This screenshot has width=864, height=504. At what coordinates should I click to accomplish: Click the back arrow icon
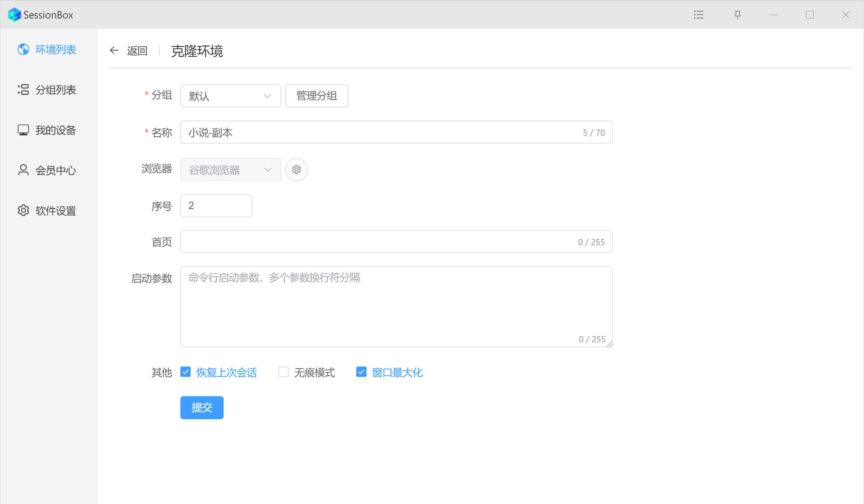pyautogui.click(x=114, y=51)
